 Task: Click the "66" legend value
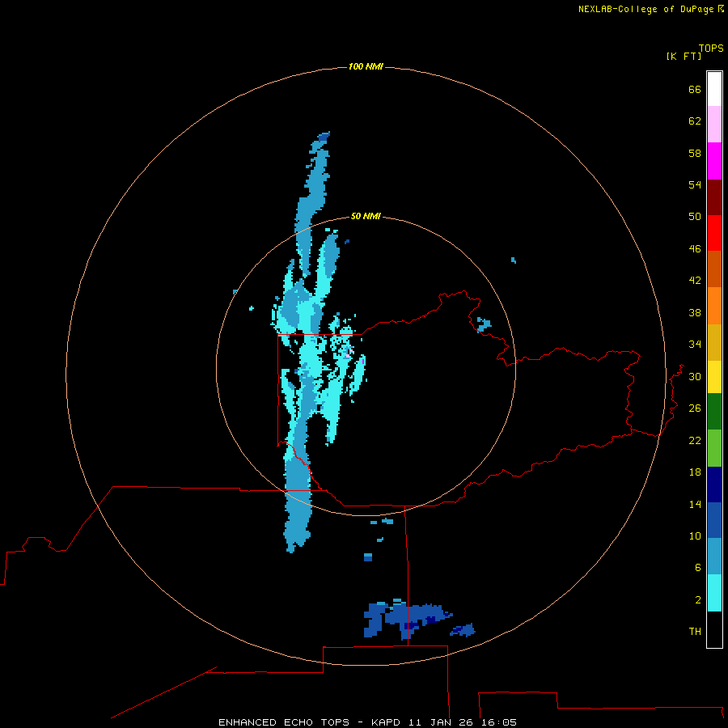click(x=695, y=90)
